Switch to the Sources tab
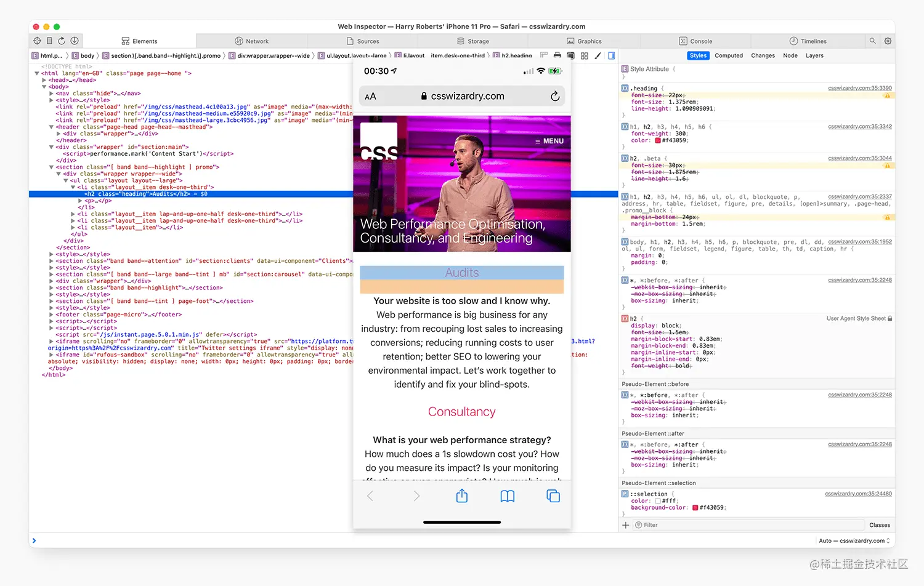The height and width of the screenshot is (586, 924). [362, 41]
